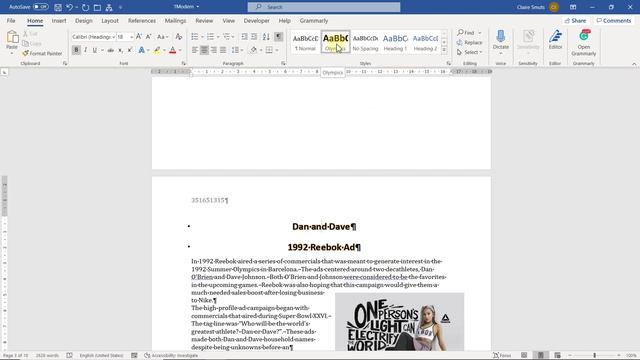Switch to the Insert tab
The height and width of the screenshot is (360, 640).
(59, 20)
